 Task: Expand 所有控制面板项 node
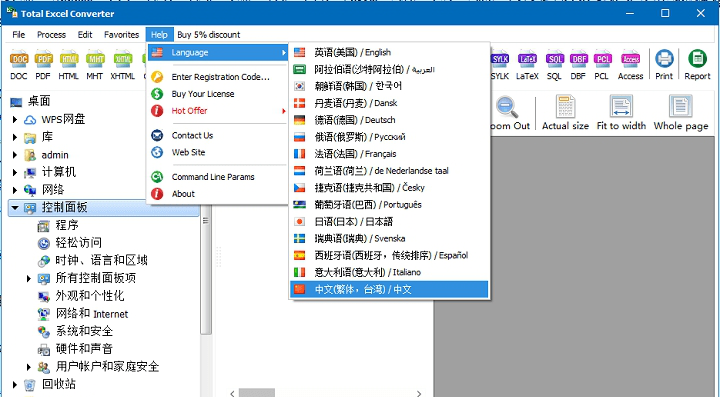click(x=28, y=278)
